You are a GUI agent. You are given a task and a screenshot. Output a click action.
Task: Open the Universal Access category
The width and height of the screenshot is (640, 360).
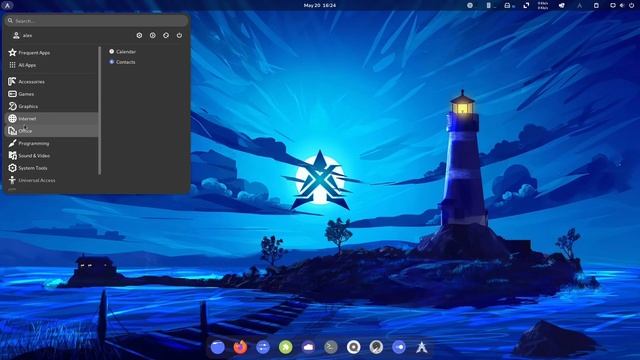(52, 180)
